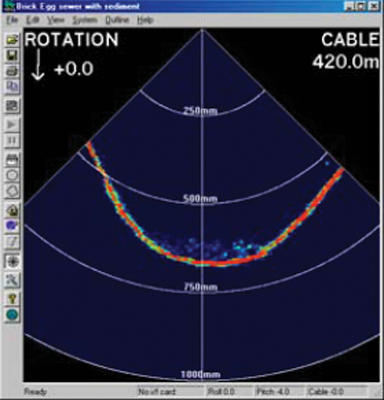Open the File menu
Screen dimensions: 384x400
click(x=12, y=20)
